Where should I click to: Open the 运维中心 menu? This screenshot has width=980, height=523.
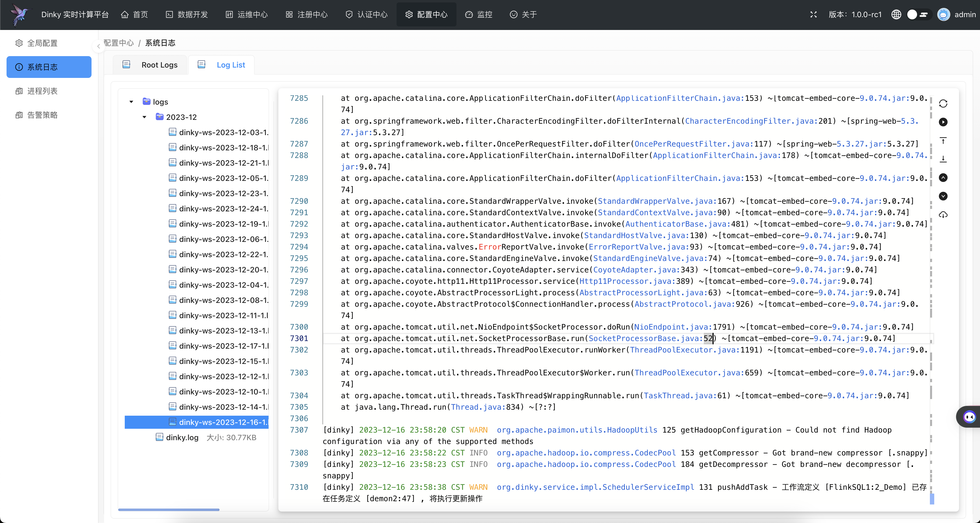point(247,14)
